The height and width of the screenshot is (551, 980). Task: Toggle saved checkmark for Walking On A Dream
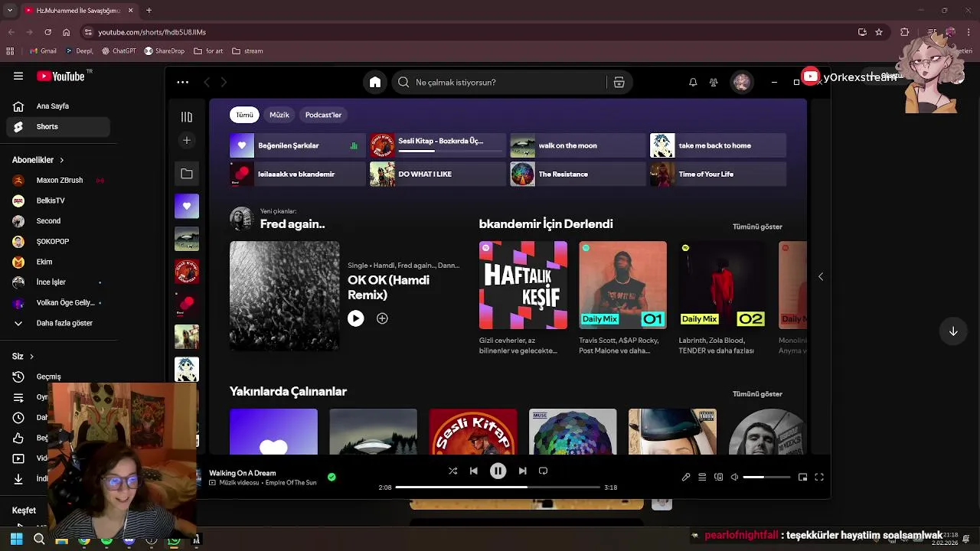point(332,477)
